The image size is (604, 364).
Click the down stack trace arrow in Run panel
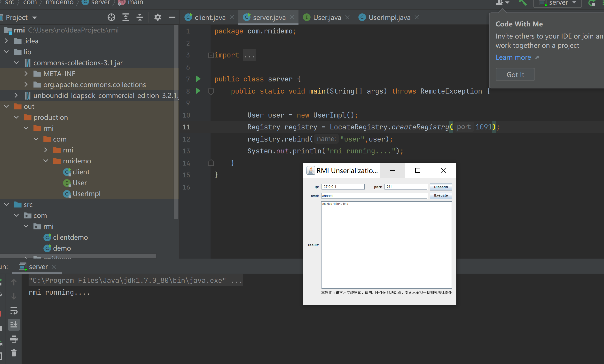[x=14, y=296]
